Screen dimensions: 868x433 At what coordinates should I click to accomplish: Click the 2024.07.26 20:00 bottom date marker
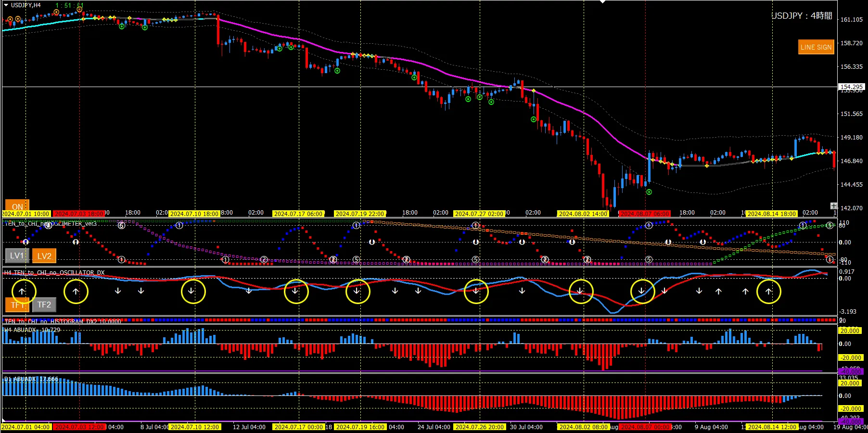tap(480, 427)
